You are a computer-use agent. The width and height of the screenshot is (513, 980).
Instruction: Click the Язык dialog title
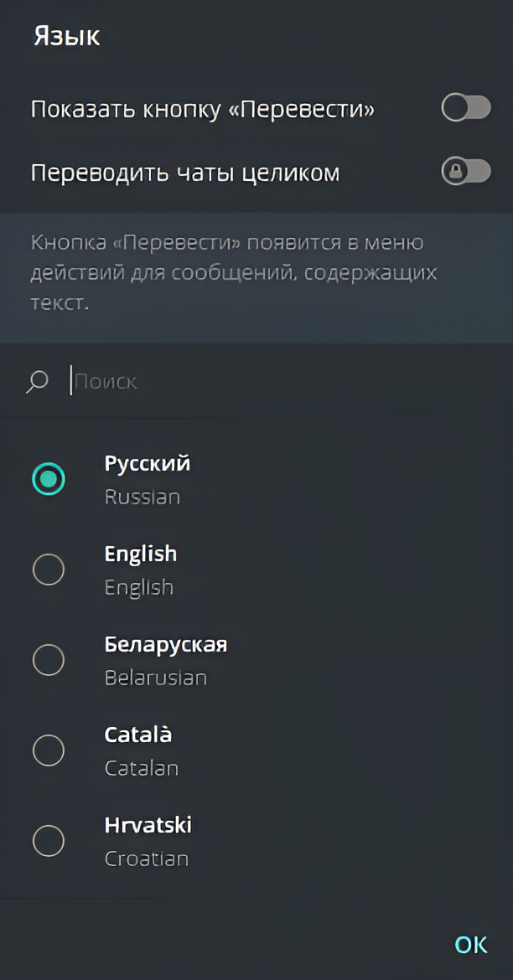67,37
